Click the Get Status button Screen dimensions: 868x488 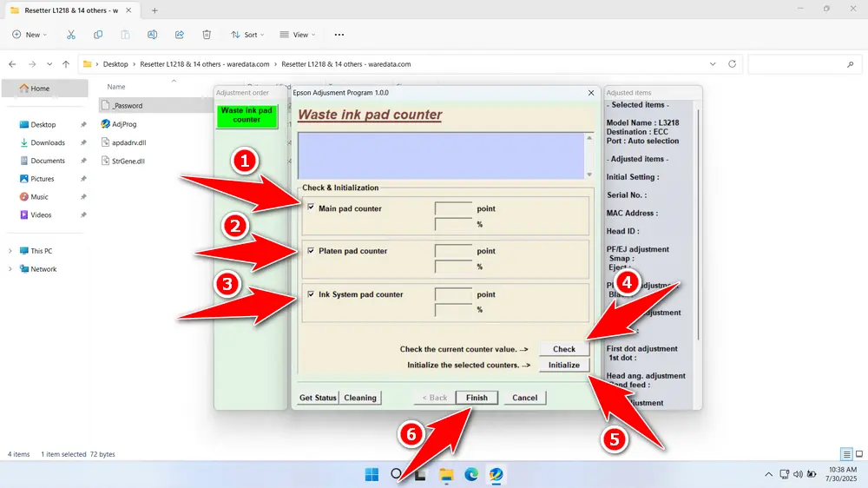tap(318, 398)
